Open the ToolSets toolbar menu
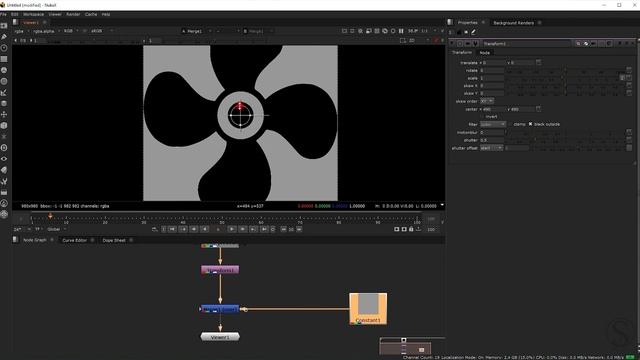This screenshot has width=640, height=360. point(4,181)
